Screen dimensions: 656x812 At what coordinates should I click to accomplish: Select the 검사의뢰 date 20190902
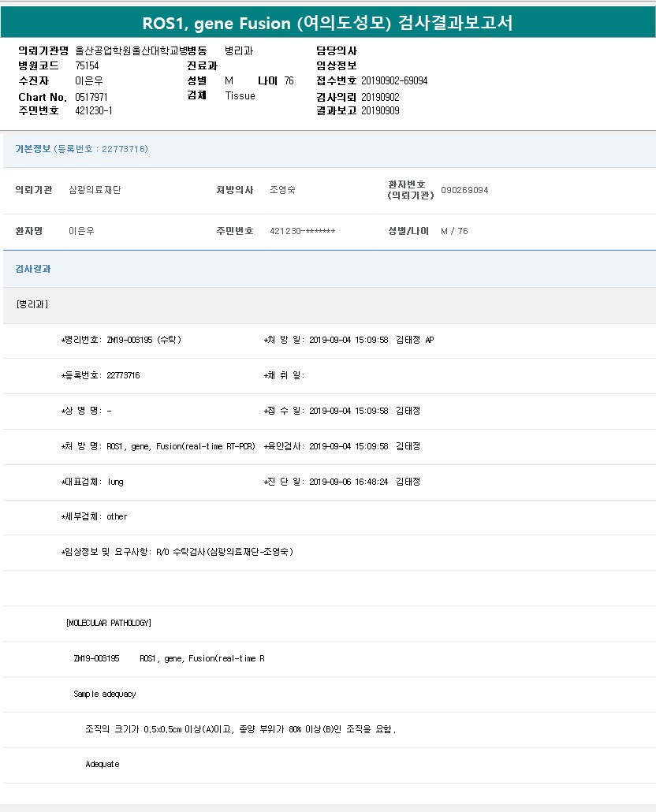click(380, 97)
